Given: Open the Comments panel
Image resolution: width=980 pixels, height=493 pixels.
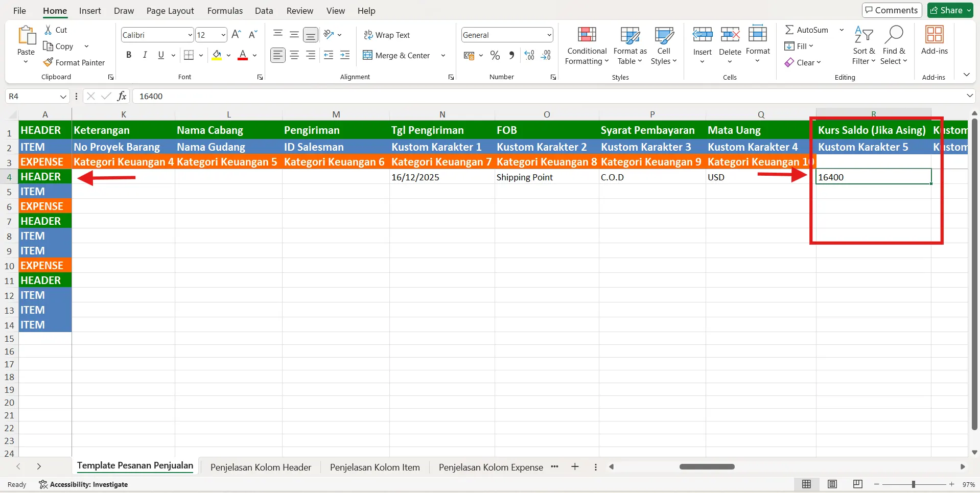Looking at the screenshot, I should coord(891,10).
